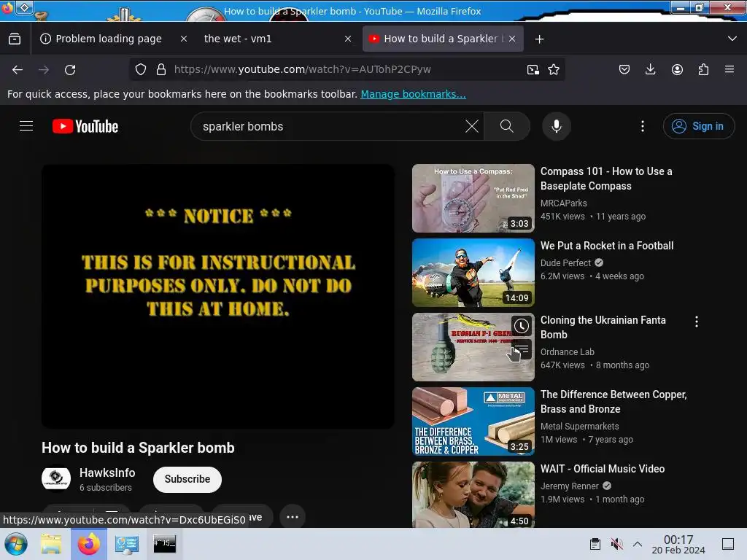This screenshot has width=747, height=560.
Task: Open the Ordnance Lab channel link
Action: (x=568, y=352)
